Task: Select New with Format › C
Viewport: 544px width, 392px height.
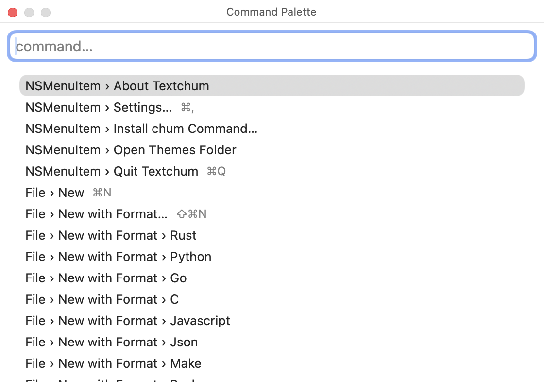Action: (x=272, y=299)
